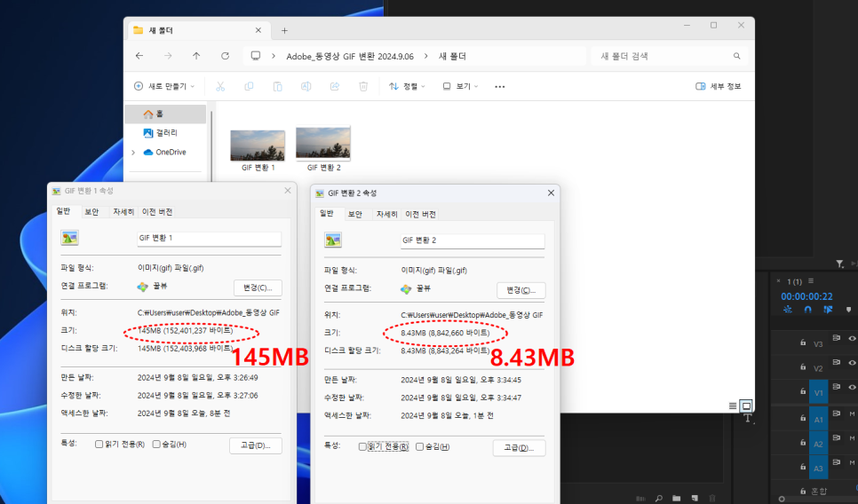
Task: Select 홈 in Explorer sidebar
Action: tap(165, 114)
